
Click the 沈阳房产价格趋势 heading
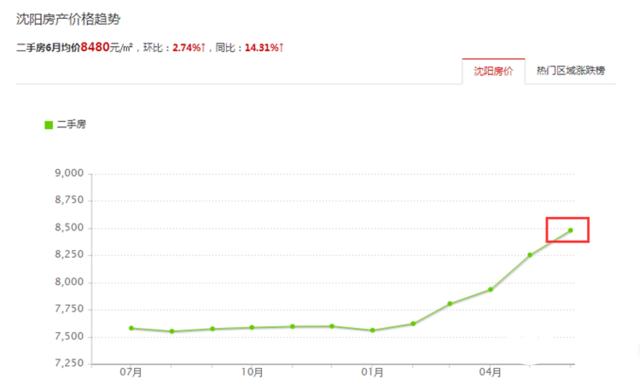pyautogui.click(x=68, y=19)
